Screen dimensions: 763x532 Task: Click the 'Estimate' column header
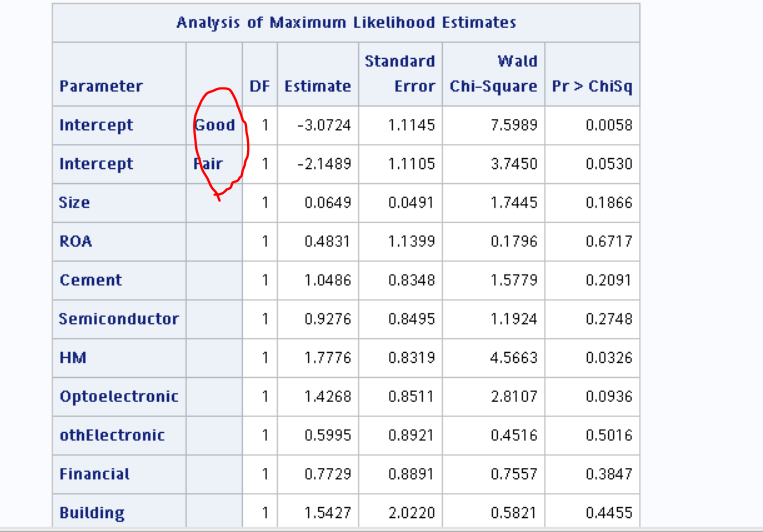(318, 86)
